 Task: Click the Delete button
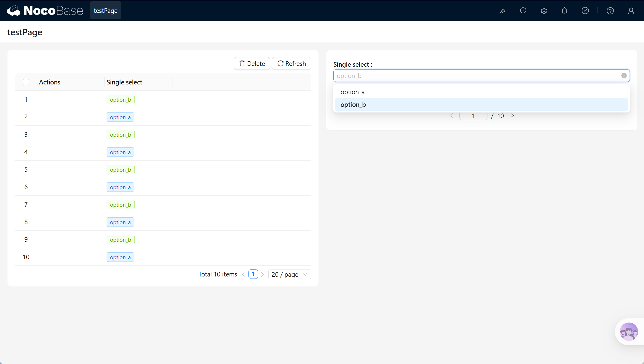(252, 64)
